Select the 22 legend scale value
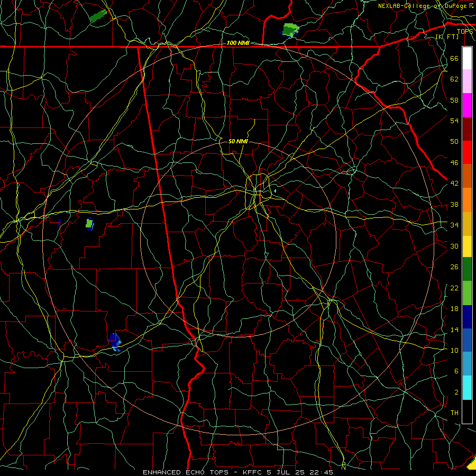The width and height of the screenshot is (476, 476). [454, 288]
